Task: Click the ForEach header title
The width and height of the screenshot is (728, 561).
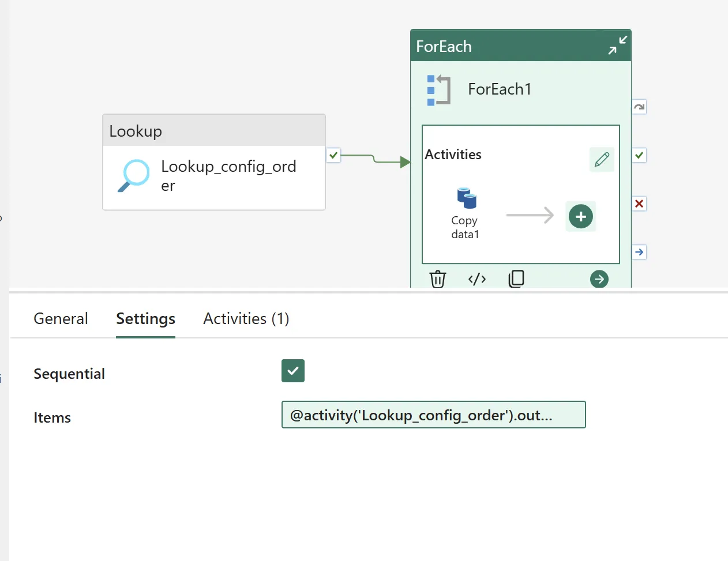Action: [x=444, y=46]
